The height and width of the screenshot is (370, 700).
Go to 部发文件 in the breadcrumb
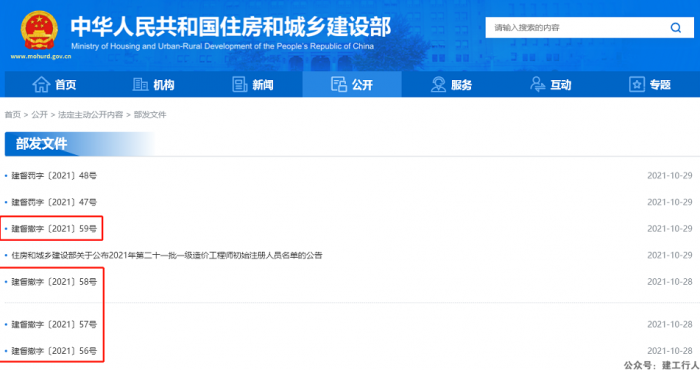[150, 115]
